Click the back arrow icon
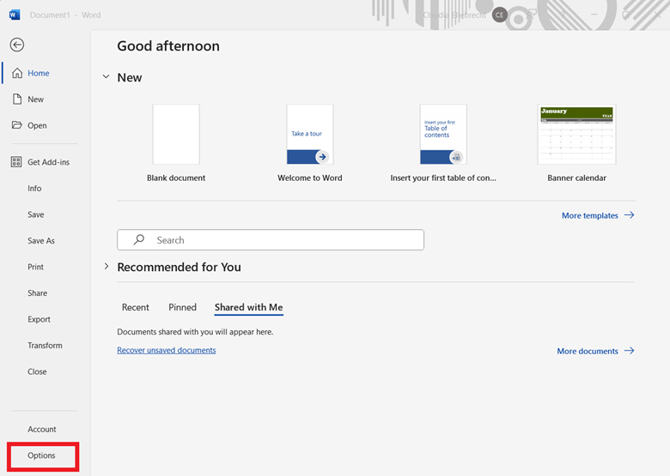 [x=17, y=45]
